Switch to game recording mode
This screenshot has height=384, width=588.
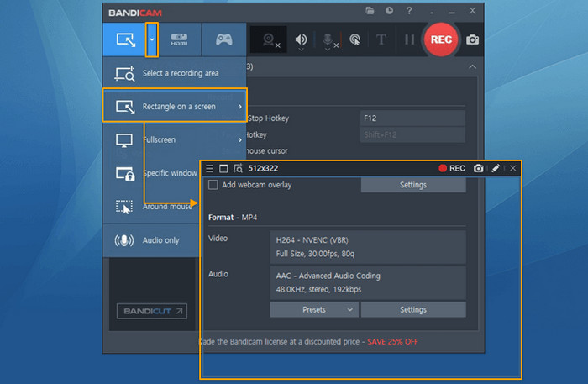(x=223, y=39)
